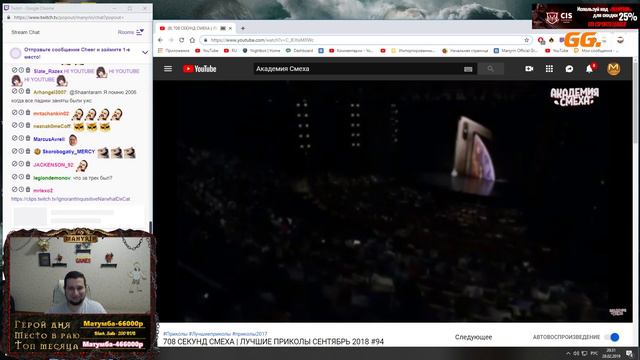Viewport: 640px width, 360px height.
Task: Click the #приколы2017 hashtag link
Action: click(x=249, y=333)
